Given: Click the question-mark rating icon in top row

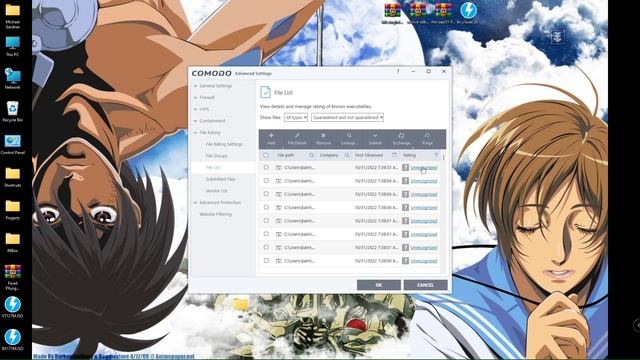Looking at the screenshot, I should [x=405, y=167].
